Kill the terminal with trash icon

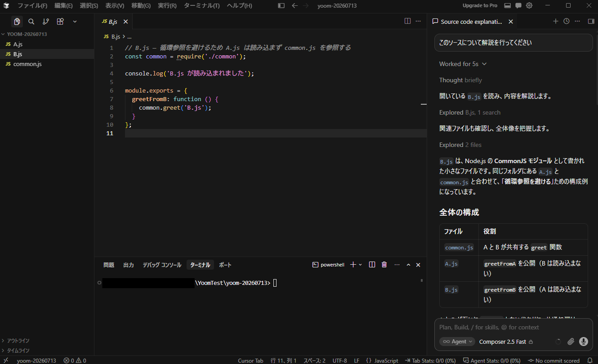[384, 265]
